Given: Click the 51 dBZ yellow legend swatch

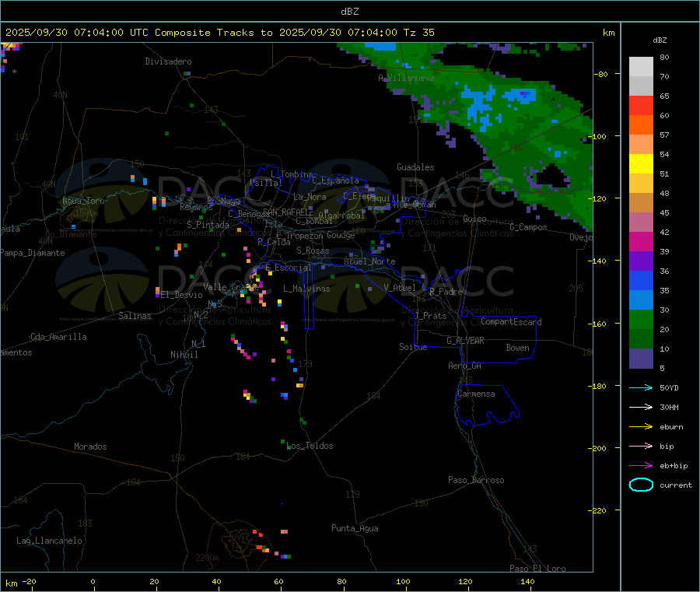Looking at the screenshot, I should click(x=641, y=164).
